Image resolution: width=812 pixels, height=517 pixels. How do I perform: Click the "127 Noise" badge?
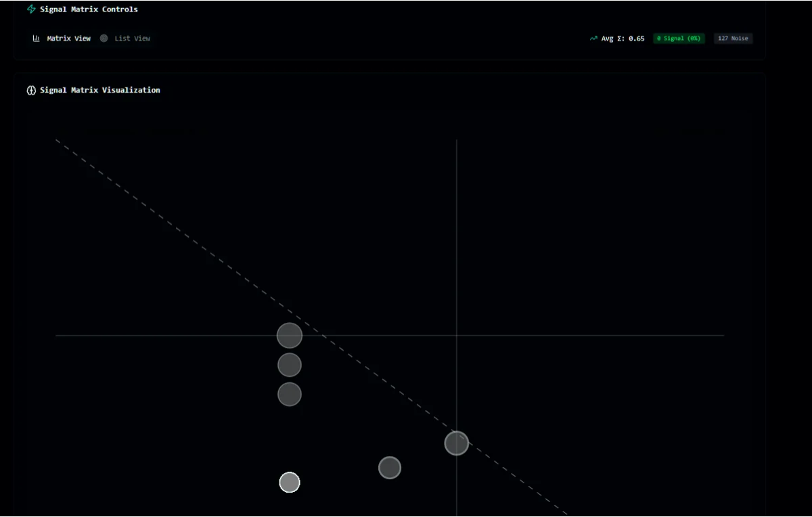tap(733, 39)
